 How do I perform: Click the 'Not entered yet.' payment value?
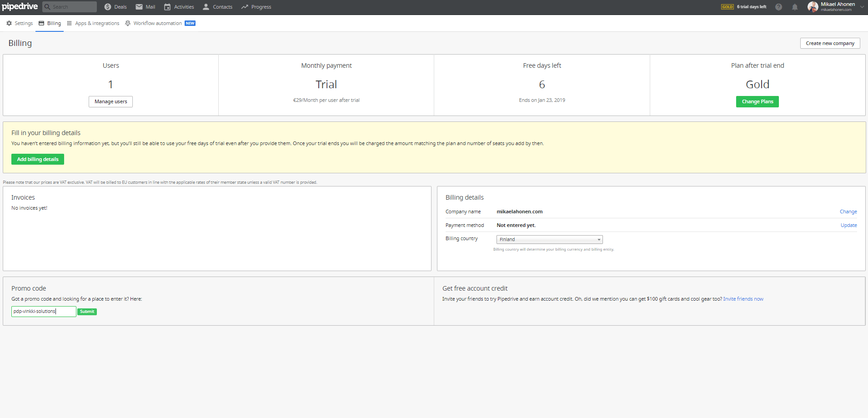click(516, 225)
